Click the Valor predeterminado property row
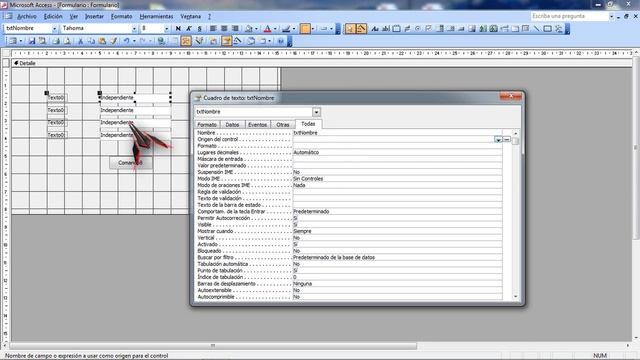Image resolution: width=640 pixels, height=360 pixels. tap(349, 166)
